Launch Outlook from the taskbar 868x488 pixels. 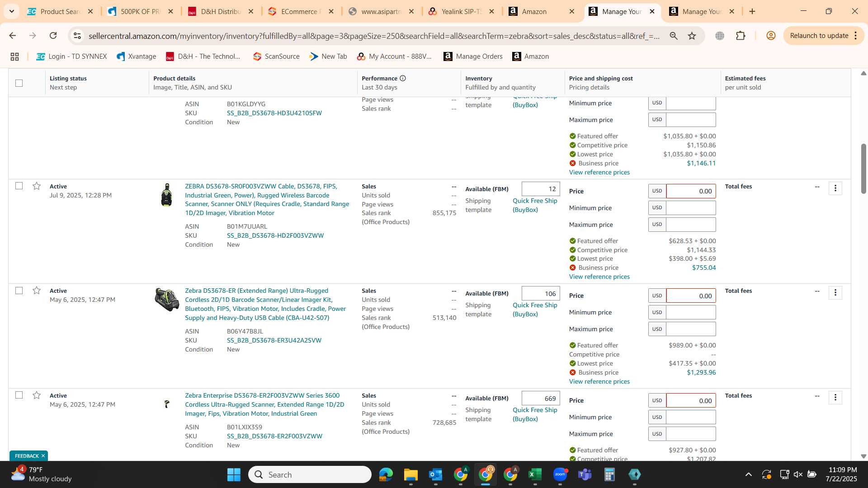click(435, 474)
